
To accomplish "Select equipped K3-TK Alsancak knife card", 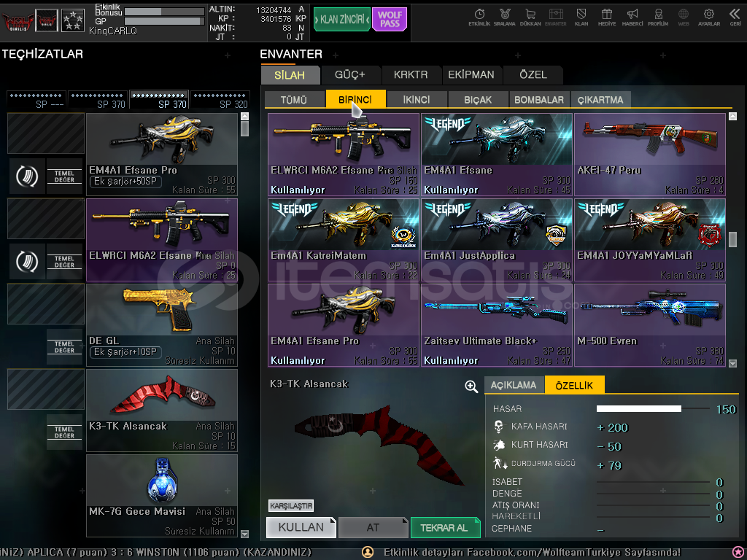I will tap(162, 411).
